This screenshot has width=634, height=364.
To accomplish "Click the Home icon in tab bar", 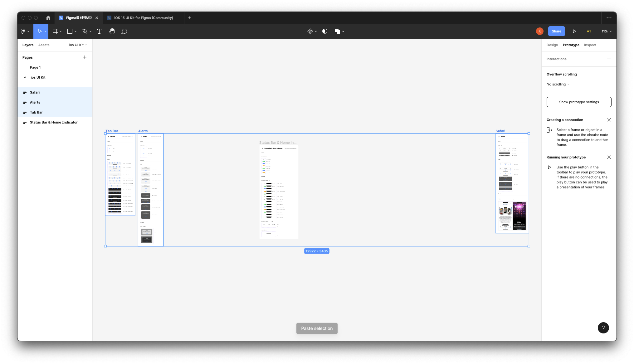I will click(48, 18).
